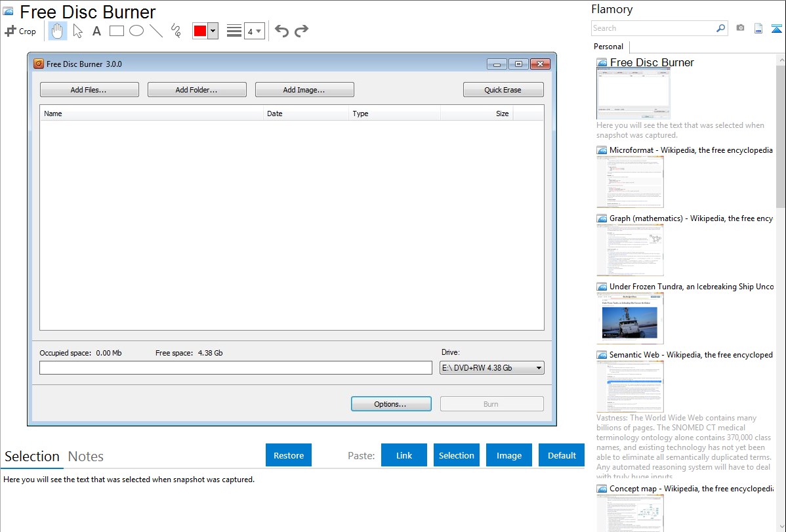Switch to the Personal tab
The image size is (786, 532).
(609, 46)
